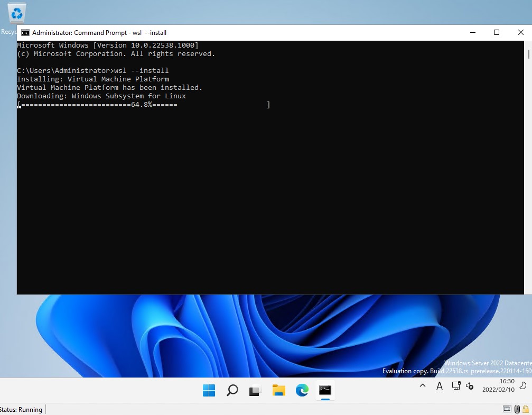The image size is (532, 415).
Task: Open clock showing 16:30 2022/02/10
Action: tap(498, 385)
